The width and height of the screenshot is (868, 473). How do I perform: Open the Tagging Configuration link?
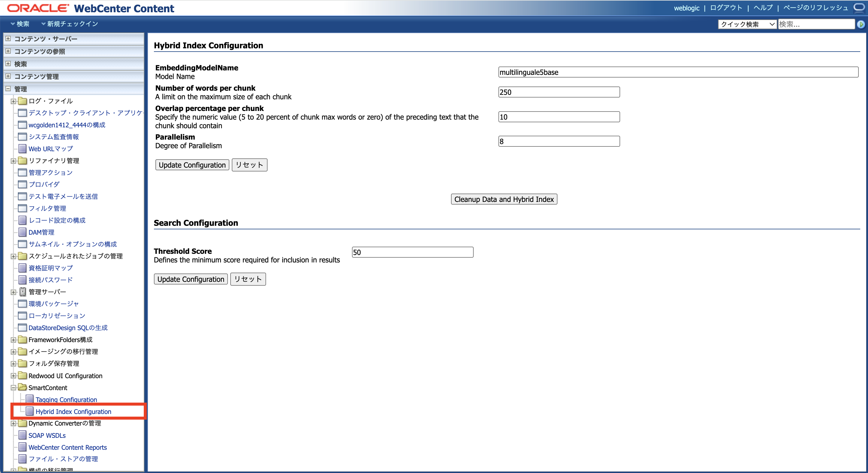(x=66, y=400)
